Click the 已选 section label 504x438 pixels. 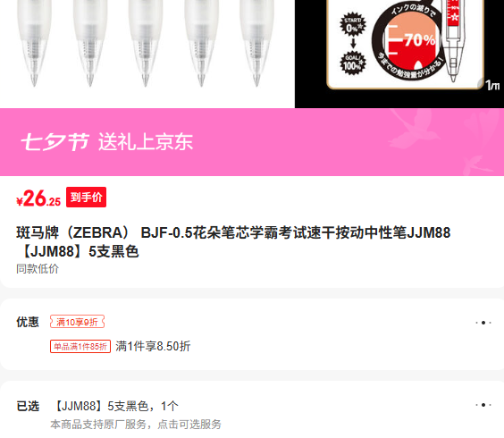pyautogui.click(x=28, y=406)
